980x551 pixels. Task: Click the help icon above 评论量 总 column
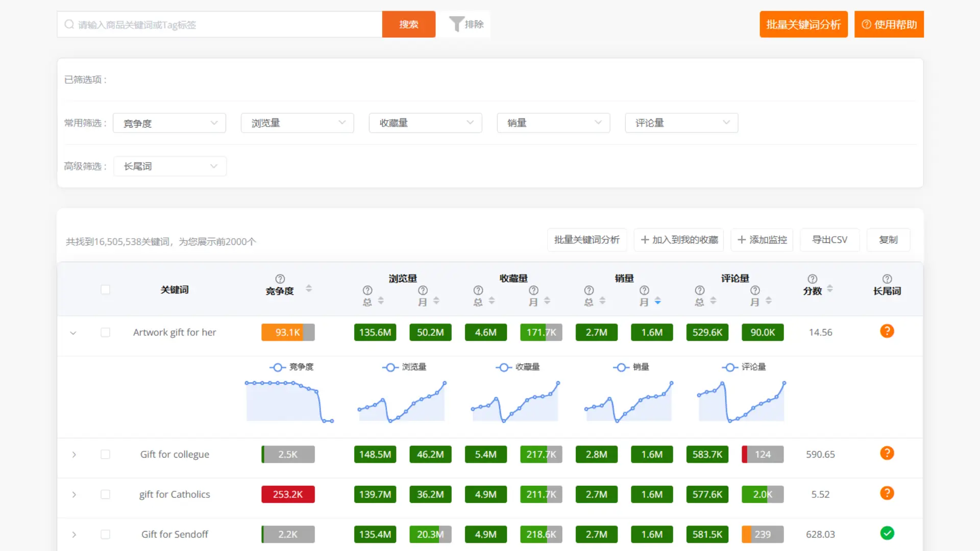[699, 291]
